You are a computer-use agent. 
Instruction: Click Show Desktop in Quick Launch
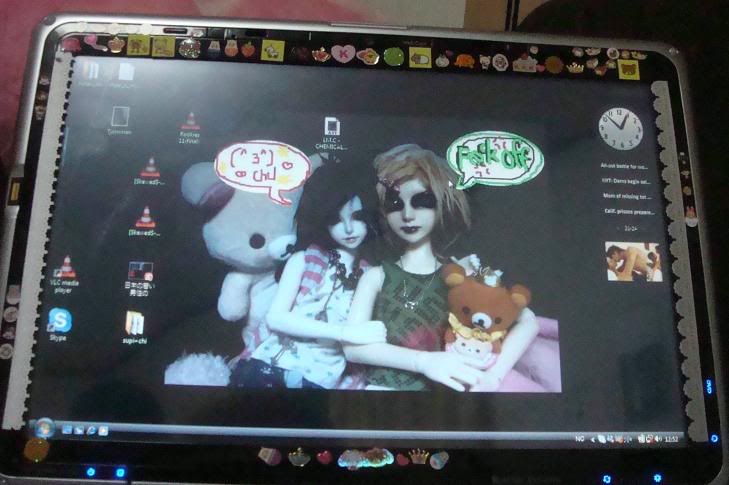point(66,430)
